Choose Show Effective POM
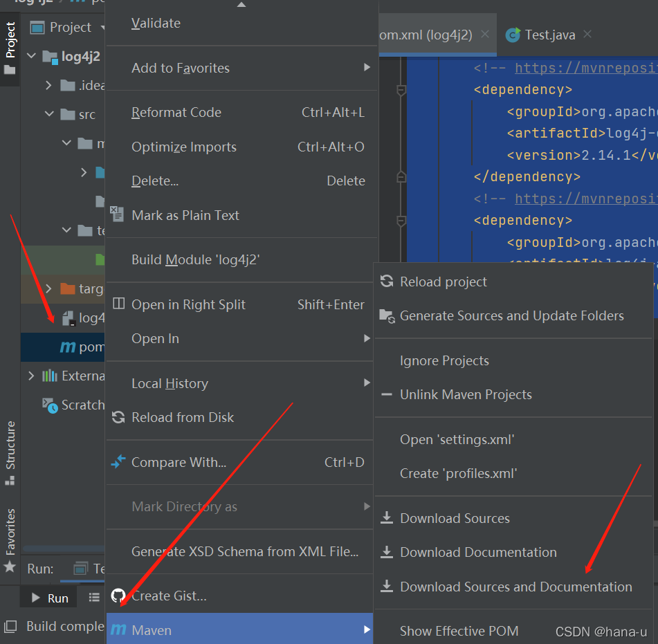658x644 pixels. [x=459, y=631]
